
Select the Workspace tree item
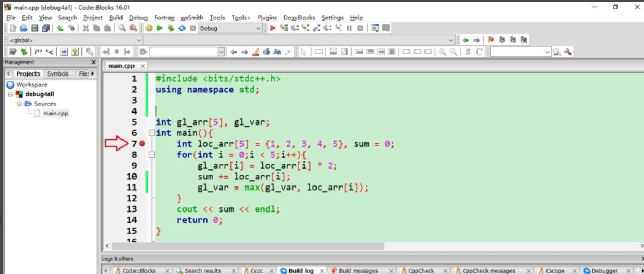[31, 85]
